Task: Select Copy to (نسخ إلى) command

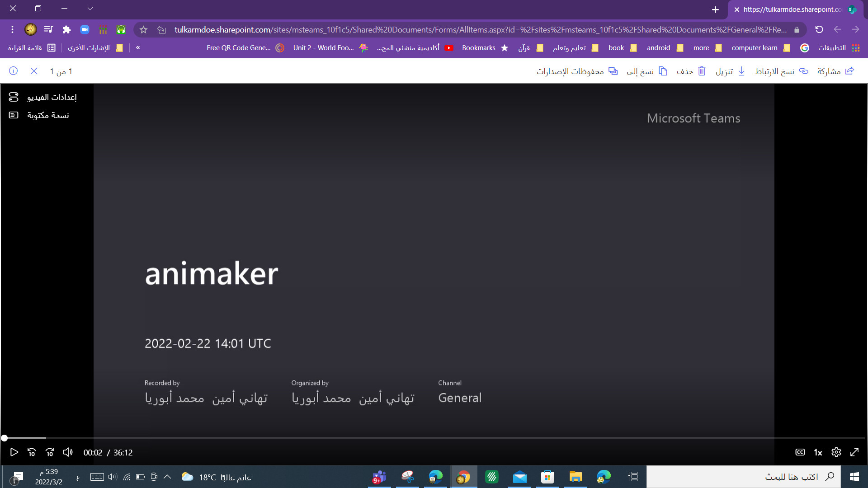Action: pos(647,71)
